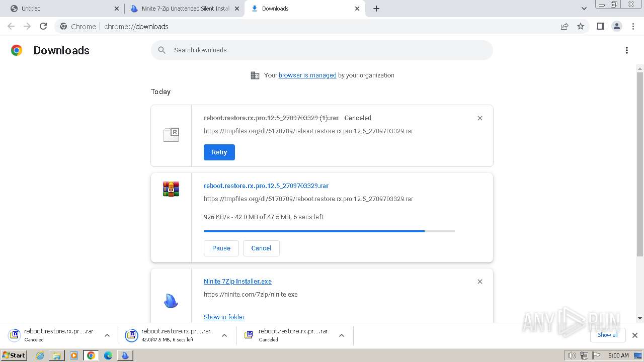Image resolution: width=644 pixels, height=362 pixels.
Task: Share this page icon in address bar
Action: (x=565, y=26)
